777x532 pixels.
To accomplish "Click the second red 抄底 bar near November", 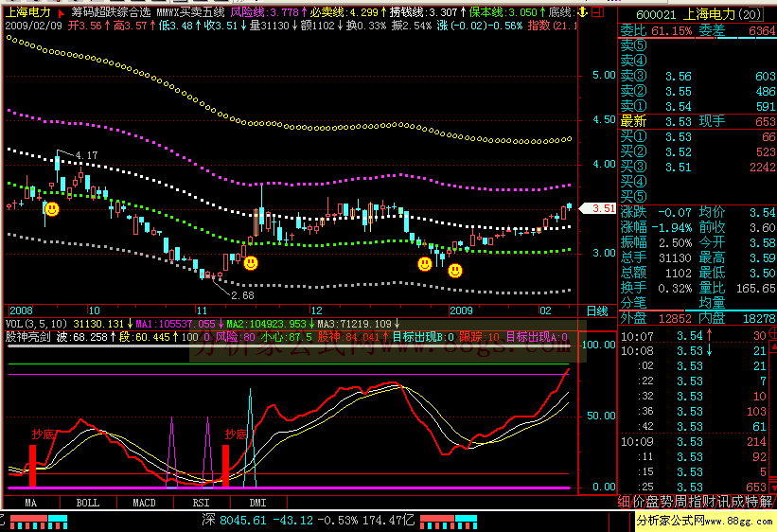I will pyautogui.click(x=225, y=466).
